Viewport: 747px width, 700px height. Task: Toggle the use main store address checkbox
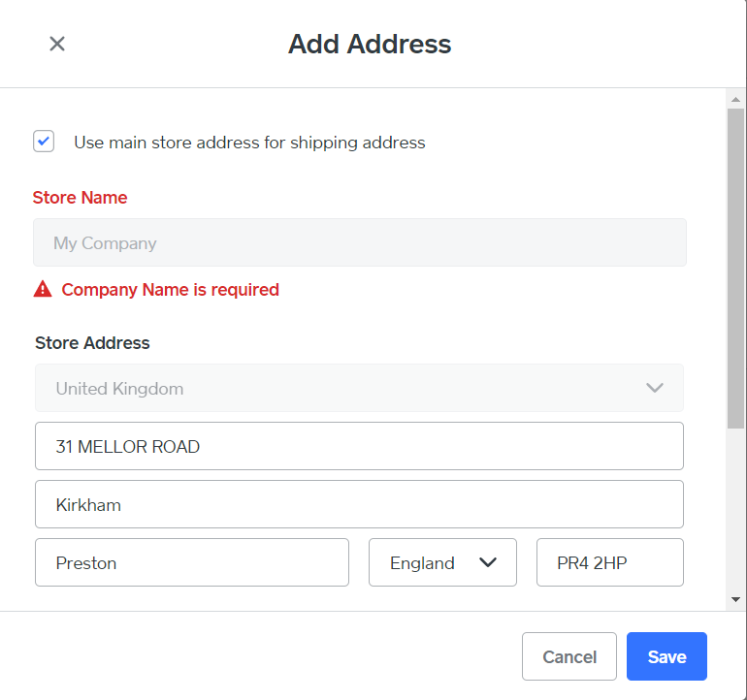click(x=44, y=142)
